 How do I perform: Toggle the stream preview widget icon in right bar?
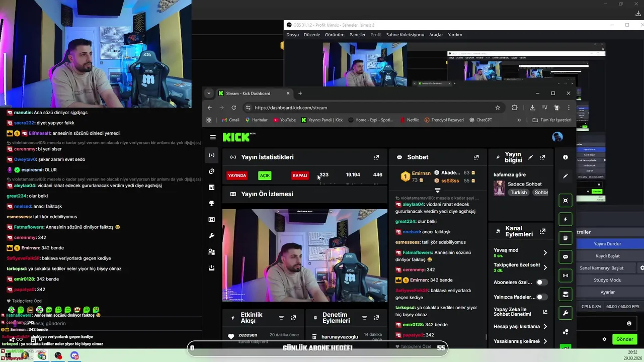click(566, 200)
